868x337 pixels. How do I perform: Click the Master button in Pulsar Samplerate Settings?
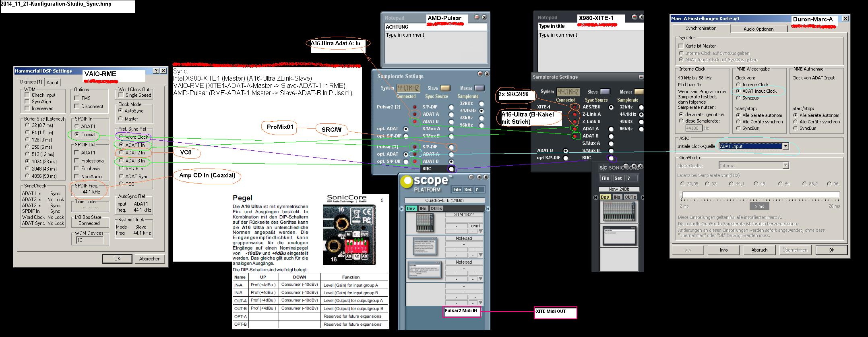coord(479,88)
